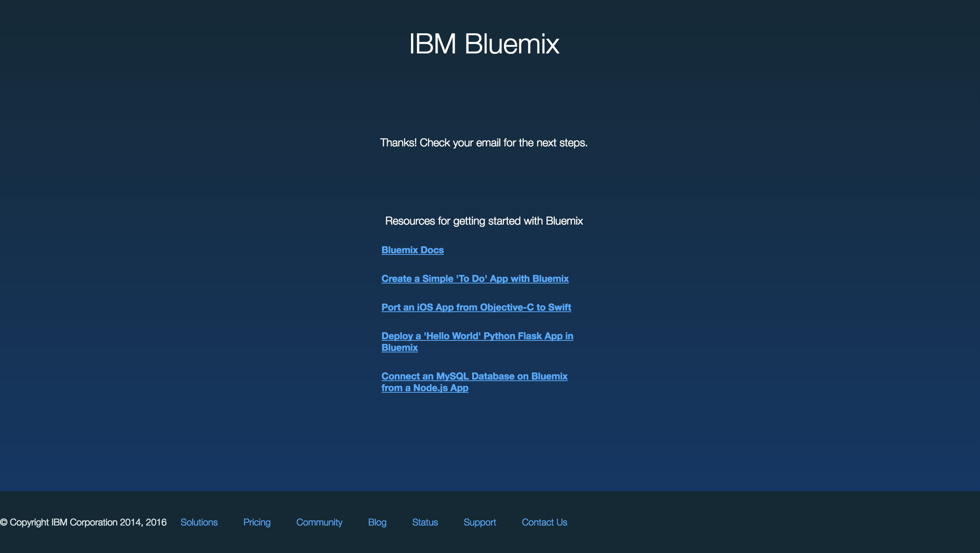Screen dimensions: 980x553
Task: Open the Support footer link
Action: pos(480,522)
